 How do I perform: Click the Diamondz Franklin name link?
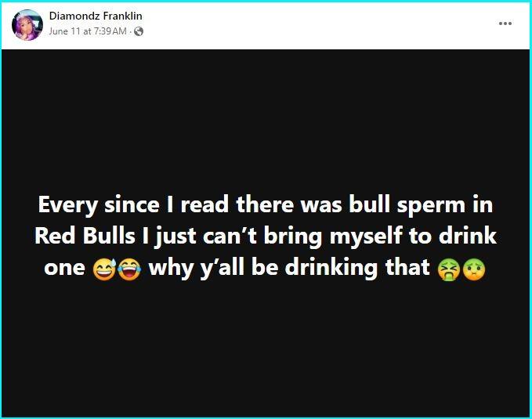point(96,16)
